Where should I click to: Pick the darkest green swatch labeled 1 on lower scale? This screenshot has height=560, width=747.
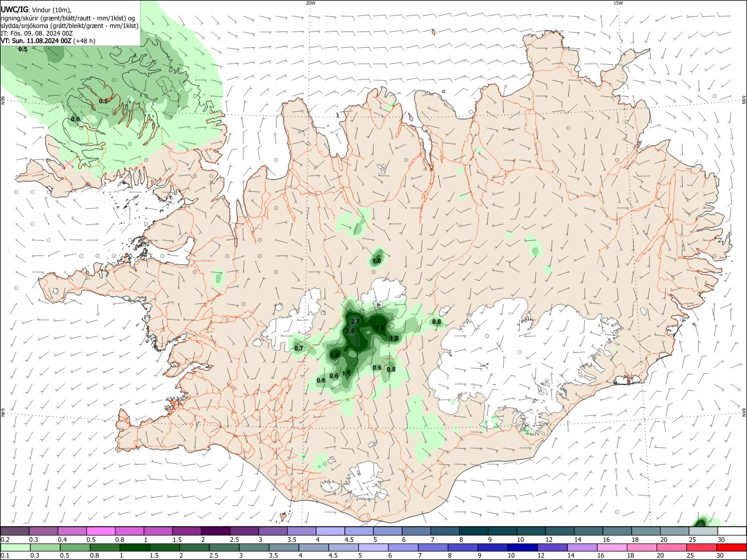click(135, 548)
